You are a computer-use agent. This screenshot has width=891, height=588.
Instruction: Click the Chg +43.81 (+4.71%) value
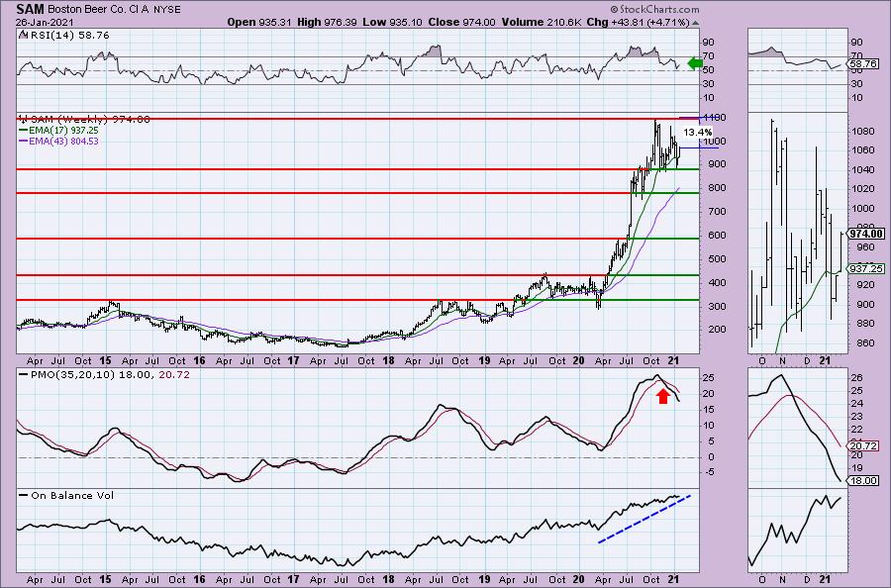[638, 22]
